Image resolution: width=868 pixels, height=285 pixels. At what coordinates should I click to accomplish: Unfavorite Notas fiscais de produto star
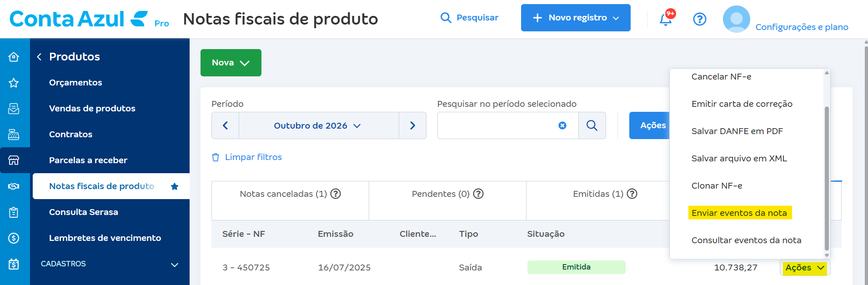pos(175,186)
